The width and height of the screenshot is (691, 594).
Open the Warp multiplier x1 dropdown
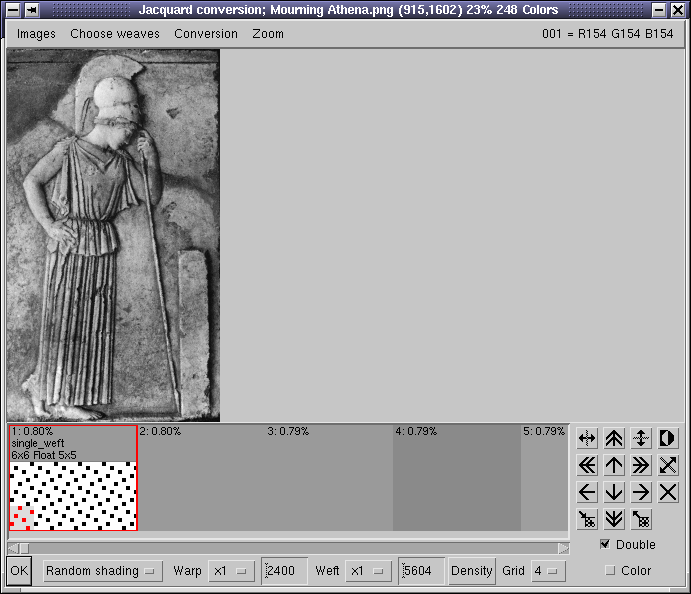231,571
